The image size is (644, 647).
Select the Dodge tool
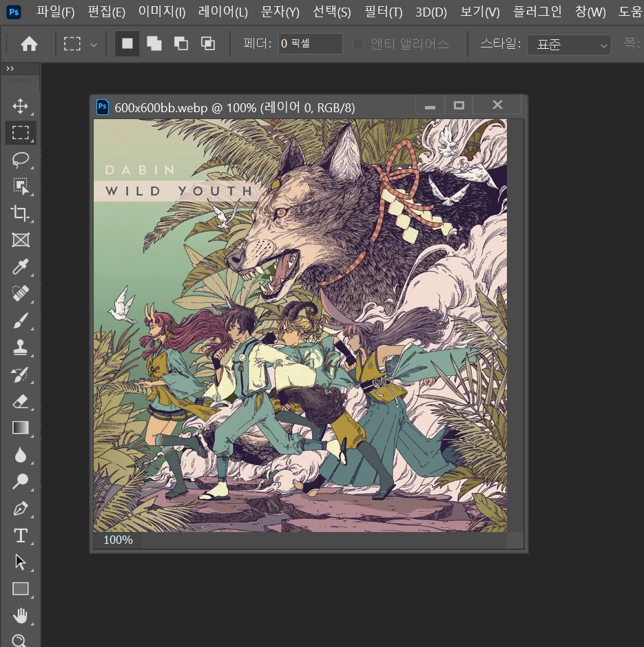(20, 481)
